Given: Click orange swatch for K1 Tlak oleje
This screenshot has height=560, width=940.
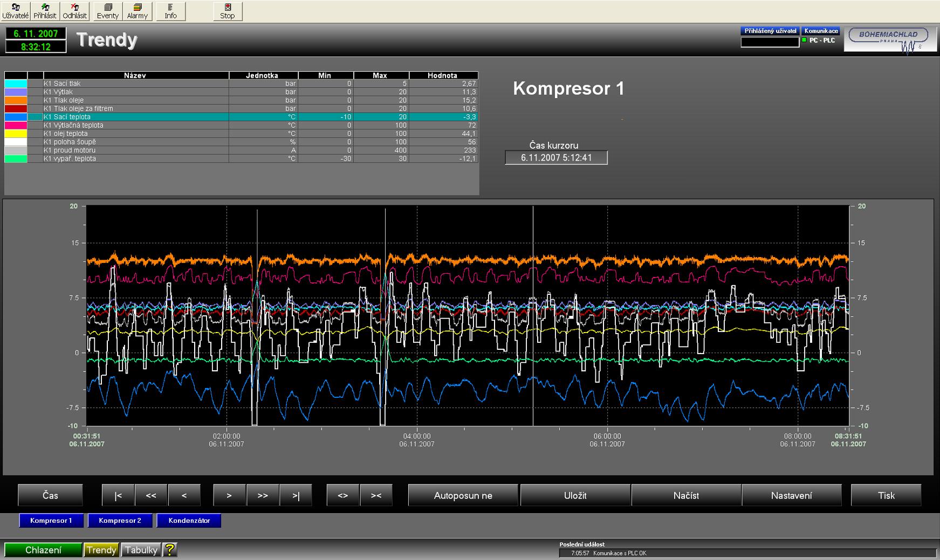Looking at the screenshot, I should [x=16, y=100].
